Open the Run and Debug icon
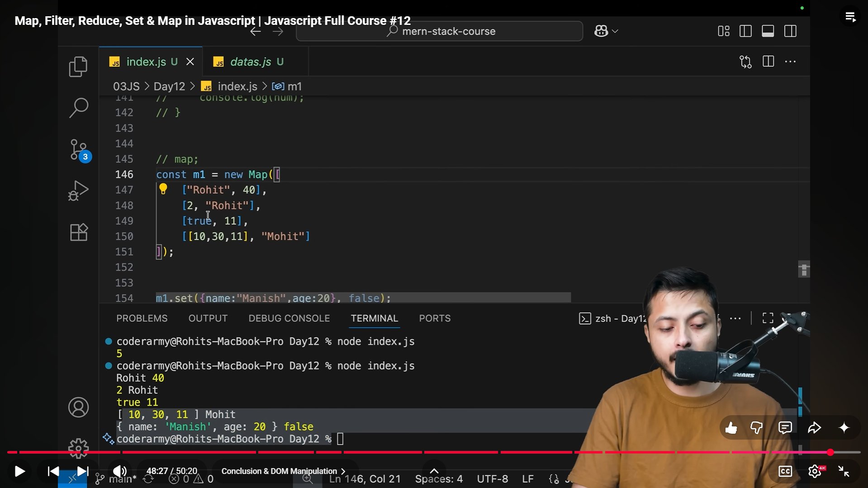The height and width of the screenshot is (488, 868). click(x=78, y=190)
